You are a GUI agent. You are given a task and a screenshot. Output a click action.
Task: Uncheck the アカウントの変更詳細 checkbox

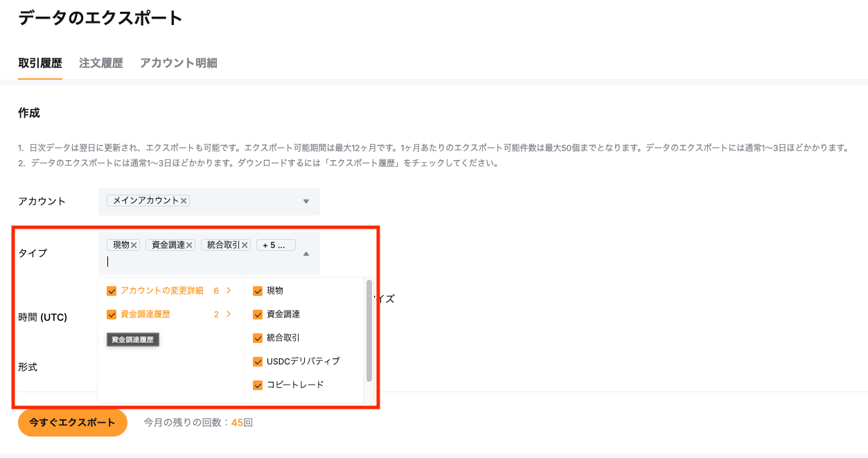112,291
